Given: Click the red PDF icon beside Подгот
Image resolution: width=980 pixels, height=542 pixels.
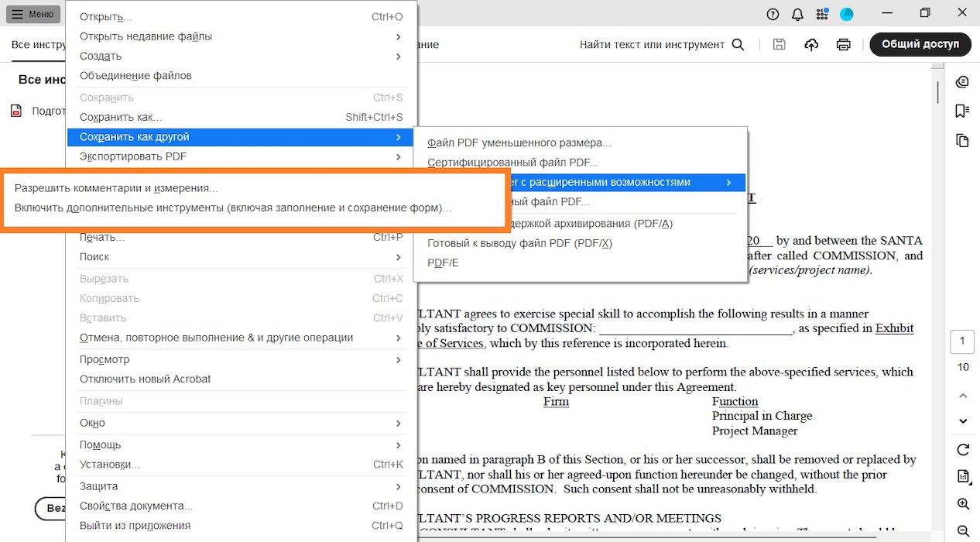Looking at the screenshot, I should [x=15, y=111].
